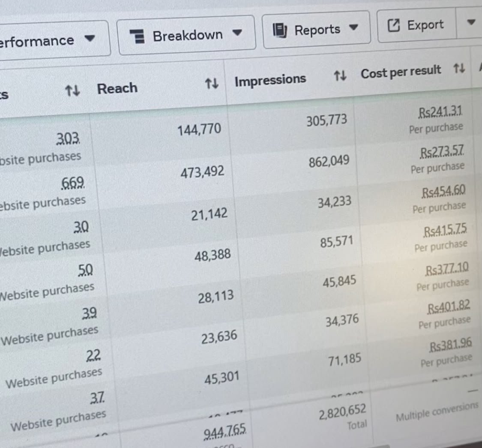482x448 pixels.
Task: Select the impressions value 71,185
Action: [x=344, y=360]
